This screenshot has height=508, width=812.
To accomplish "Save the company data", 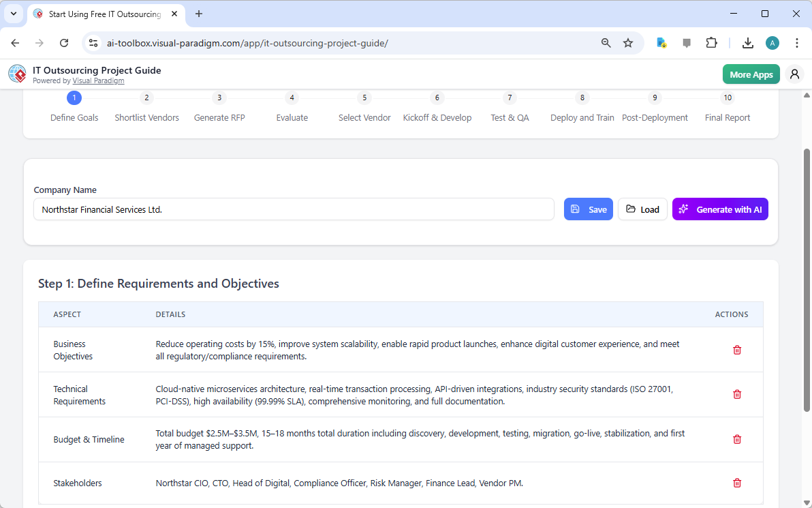I will (x=588, y=209).
